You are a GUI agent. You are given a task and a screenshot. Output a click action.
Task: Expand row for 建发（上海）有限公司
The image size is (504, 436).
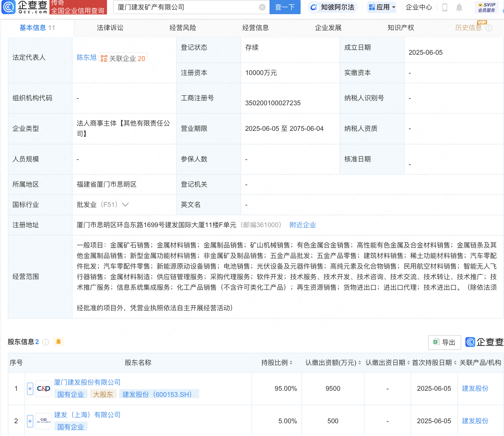point(30,421)
